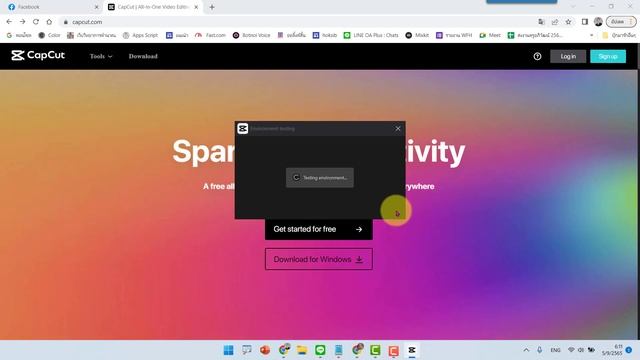Expand the bookmarks overflow arrow
The width and height of the screenshot is (640, 360).
pos(591,35)
